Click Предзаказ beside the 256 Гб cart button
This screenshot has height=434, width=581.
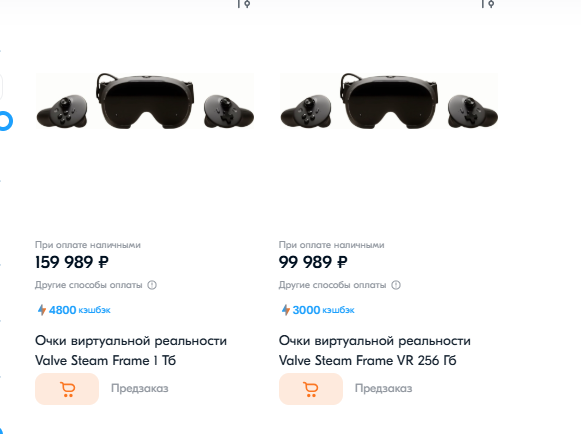click(384, 388)
